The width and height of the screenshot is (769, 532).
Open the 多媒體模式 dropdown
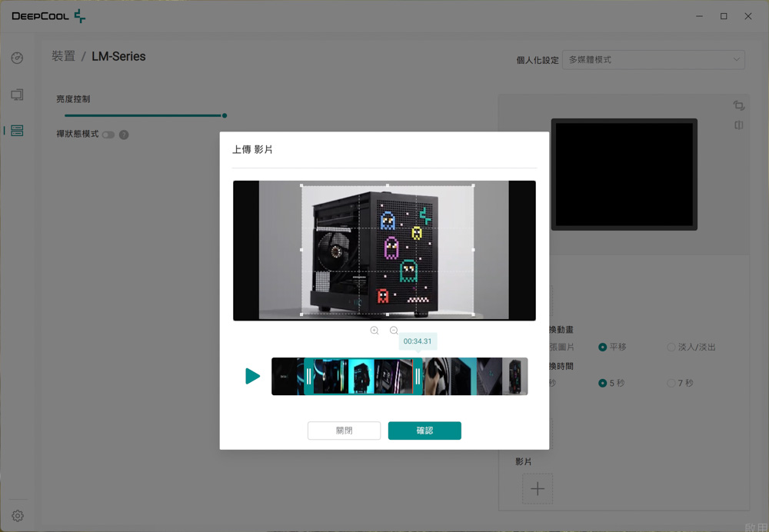pos(653,60)
